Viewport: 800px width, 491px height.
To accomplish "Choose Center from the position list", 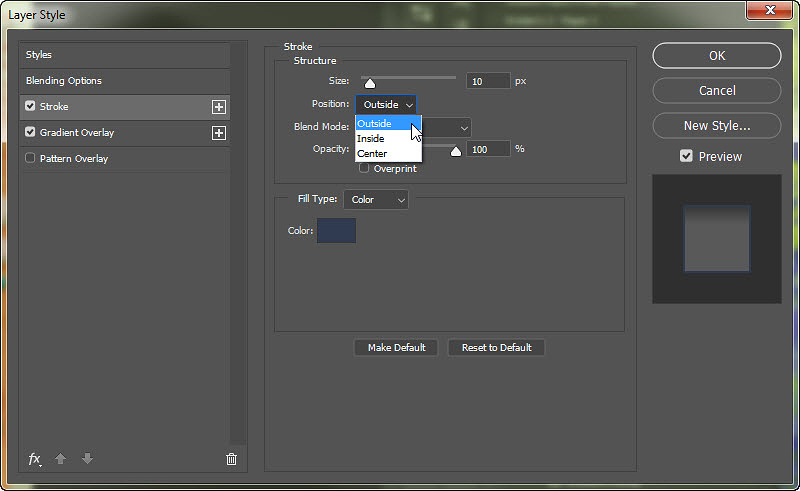I will [x=388, y=153].
